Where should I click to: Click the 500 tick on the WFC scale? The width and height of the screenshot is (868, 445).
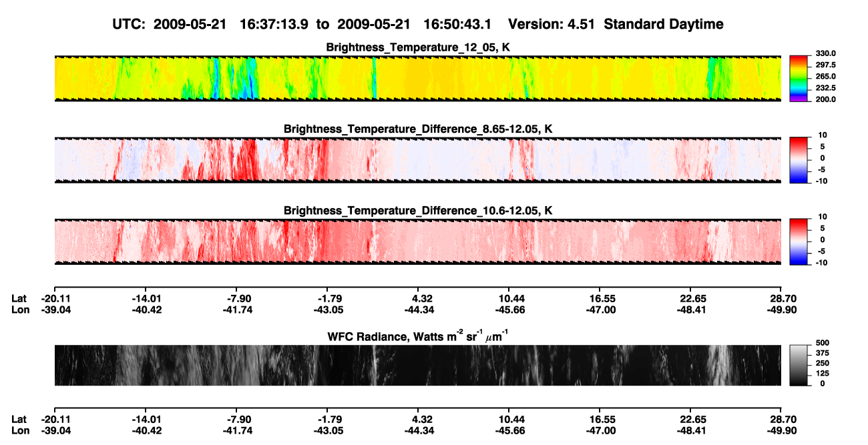point(823,343)
